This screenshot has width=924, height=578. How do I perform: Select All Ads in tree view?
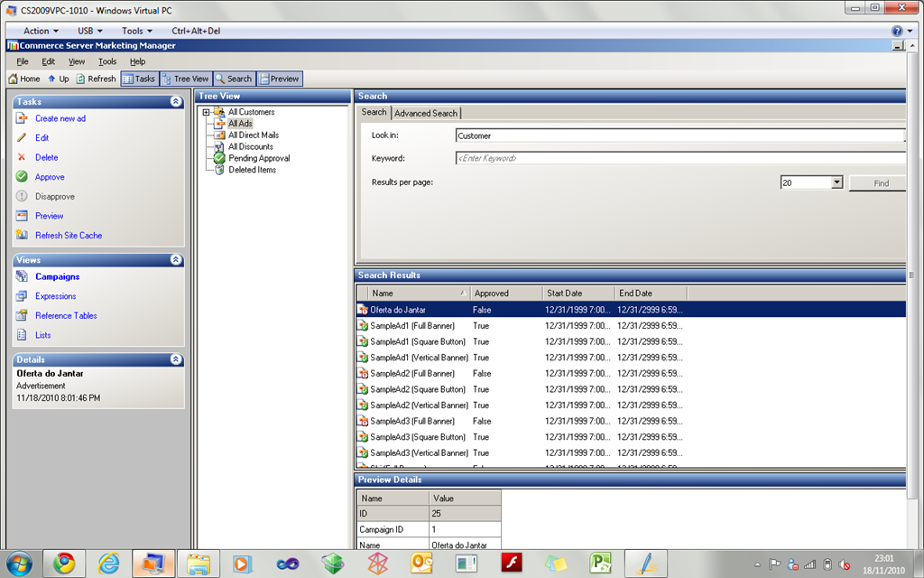coord(240,123)
